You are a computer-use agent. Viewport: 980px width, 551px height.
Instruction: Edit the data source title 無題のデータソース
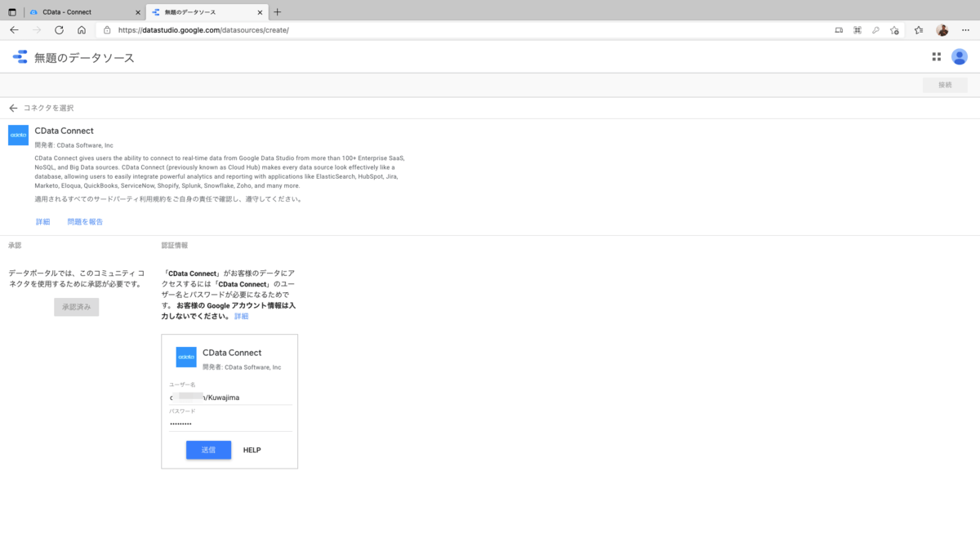[x=84, y=58]
